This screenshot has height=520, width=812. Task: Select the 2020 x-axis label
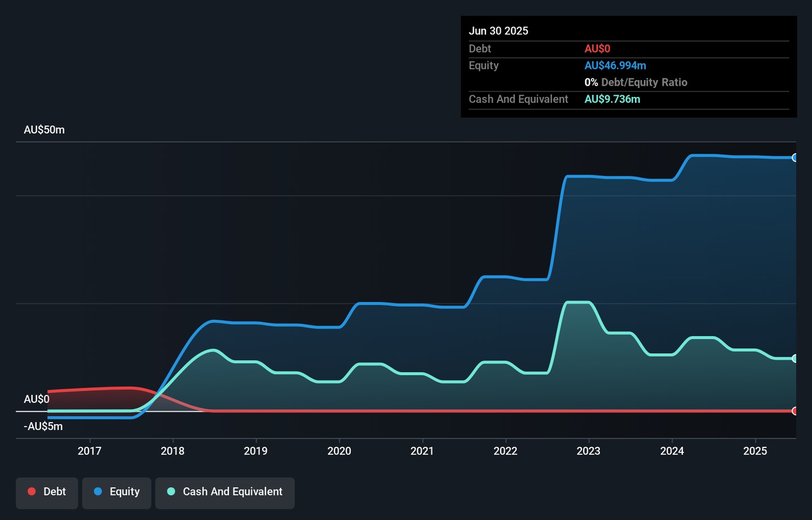tap(339, 451)
